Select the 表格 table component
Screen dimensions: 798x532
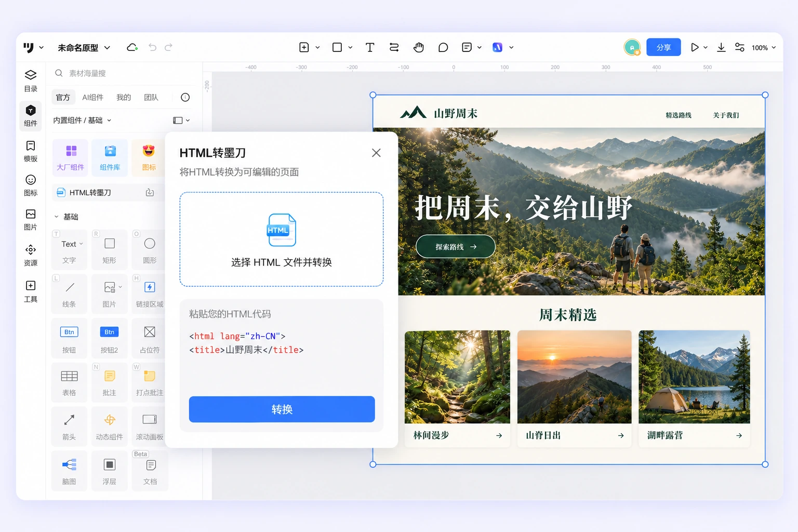coord(69,383)
